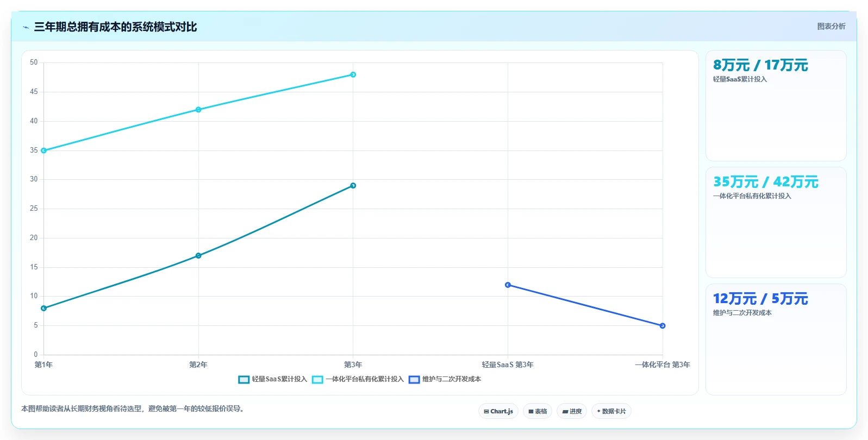Click the header icon beside the chart title
This screenshot has width=868, height=440.
tap(26, 27)
